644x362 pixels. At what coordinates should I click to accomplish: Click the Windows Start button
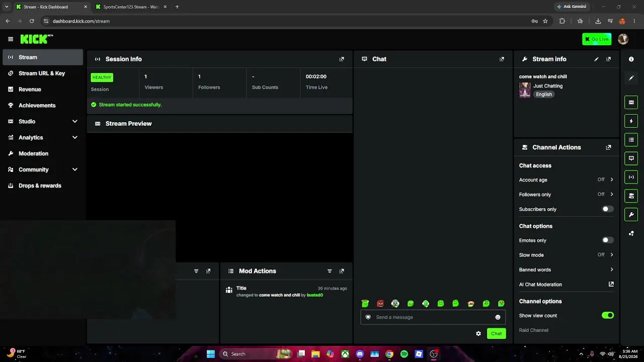tap(211, 354)
